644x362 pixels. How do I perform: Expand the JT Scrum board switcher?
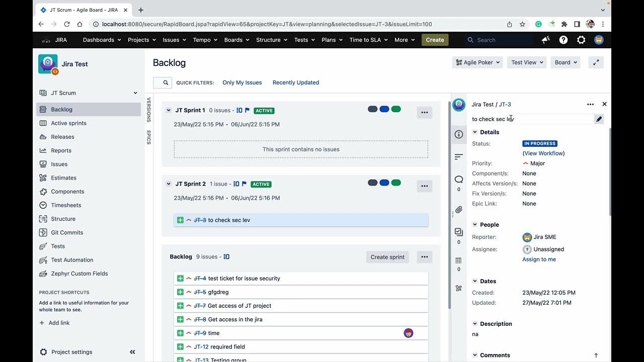(x=135, y=93)
